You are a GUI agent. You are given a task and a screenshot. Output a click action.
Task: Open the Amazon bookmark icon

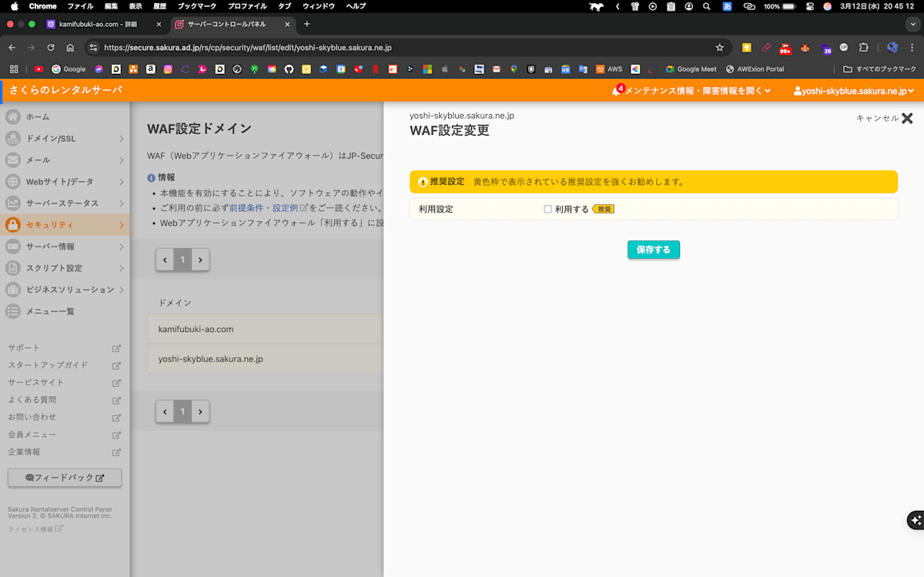[150, 69]
